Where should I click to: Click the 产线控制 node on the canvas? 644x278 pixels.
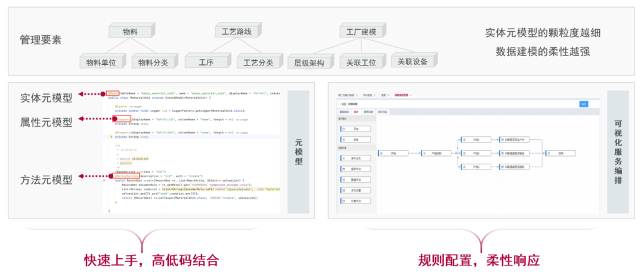click(436, 153)
